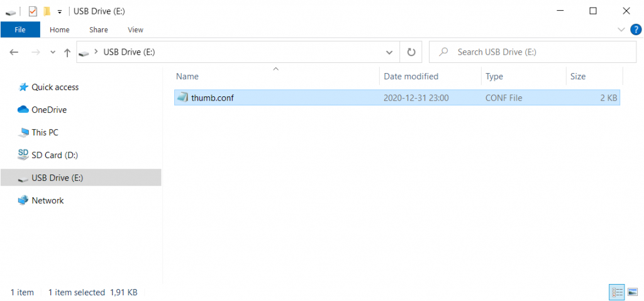Open the address bar history dropdown

[x=389, y=52]
